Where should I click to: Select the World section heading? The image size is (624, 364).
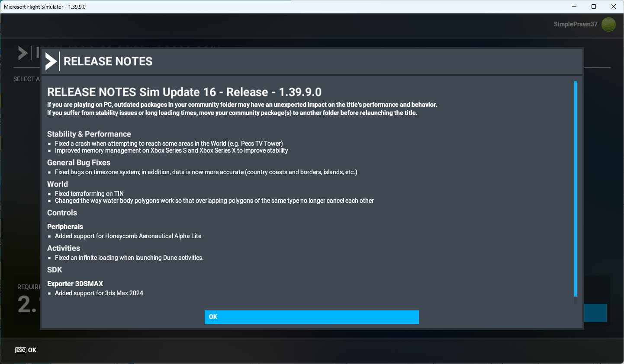(58, 184)
